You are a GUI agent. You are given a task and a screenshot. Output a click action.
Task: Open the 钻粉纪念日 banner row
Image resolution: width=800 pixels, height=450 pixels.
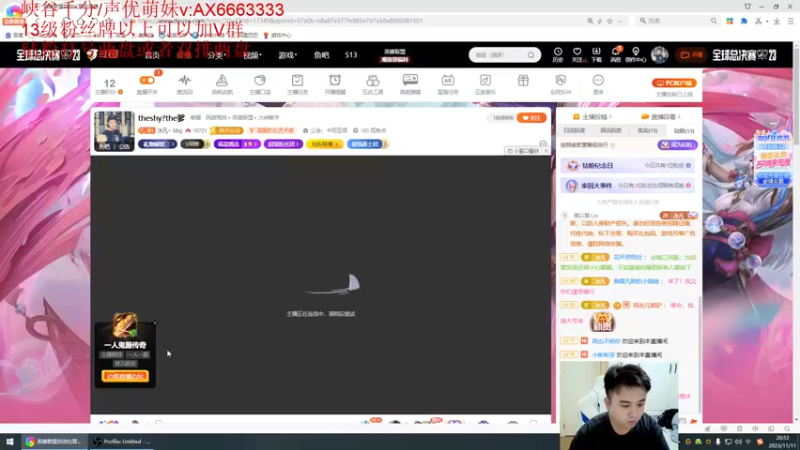[x=628, y=165]
